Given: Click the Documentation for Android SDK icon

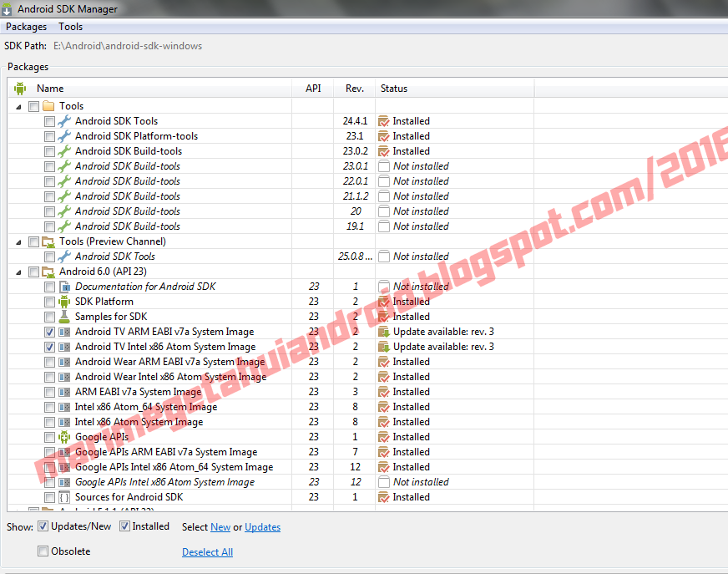Looking at the screenshot, I should [64, 287].
